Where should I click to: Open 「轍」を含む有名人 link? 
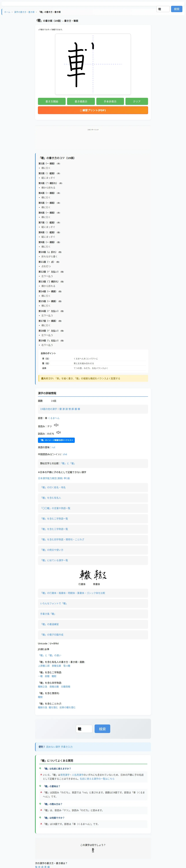tap(51, 498)
